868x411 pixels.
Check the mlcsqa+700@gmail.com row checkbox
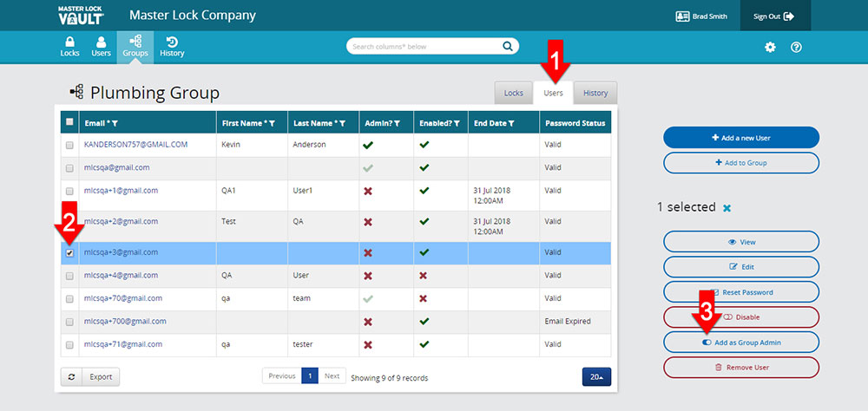(69, 322)
